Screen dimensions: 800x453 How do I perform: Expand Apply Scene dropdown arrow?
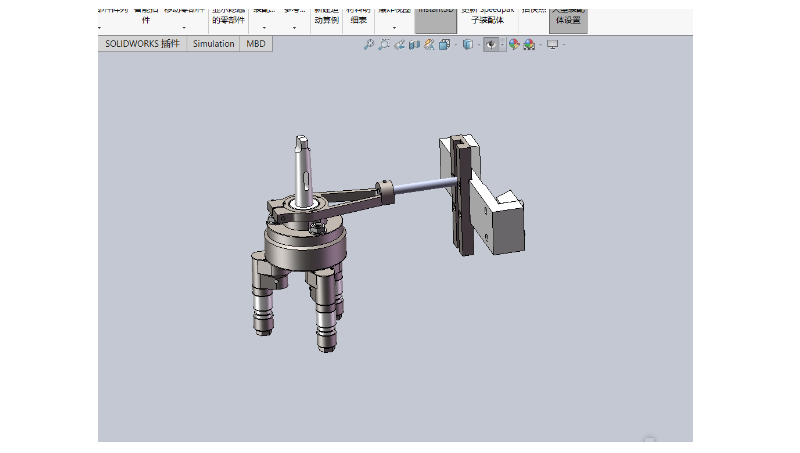pyautogui.click(x=540, y=45)
